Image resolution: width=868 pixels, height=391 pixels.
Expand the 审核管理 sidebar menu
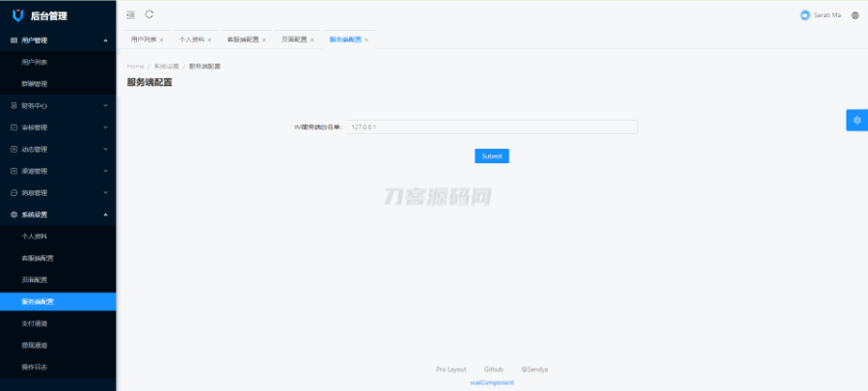(58, 127)
